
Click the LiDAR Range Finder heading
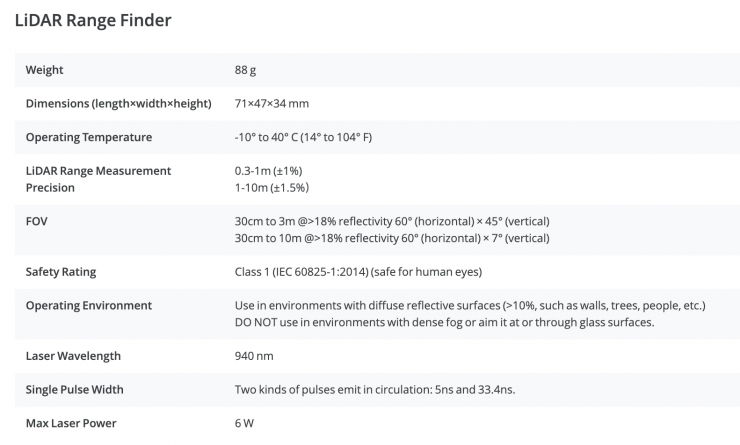[93, 19]
